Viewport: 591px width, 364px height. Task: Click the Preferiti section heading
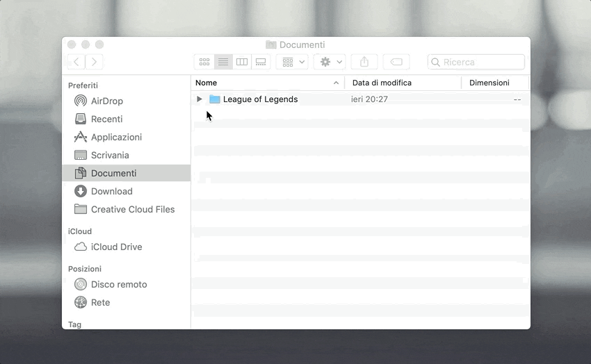point(83,85)
